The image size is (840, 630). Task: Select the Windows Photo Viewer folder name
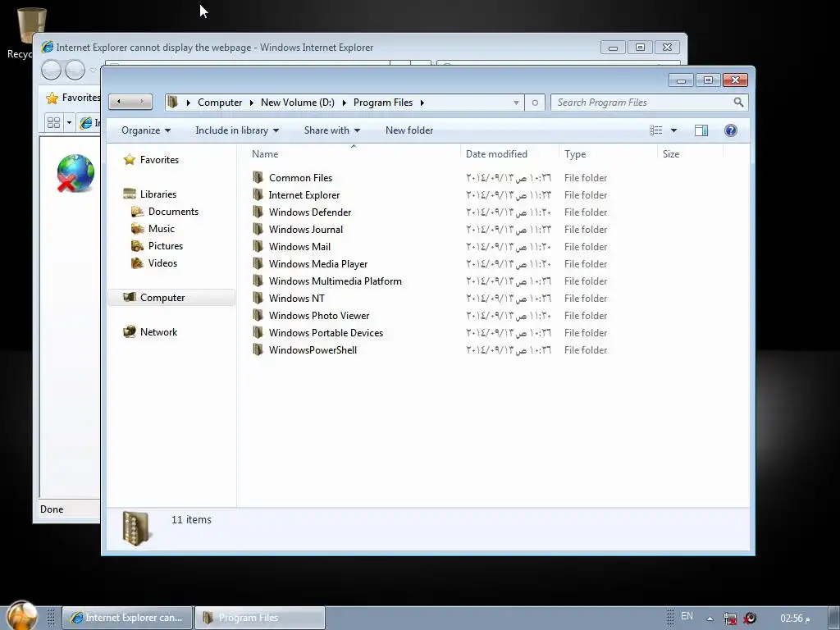(x=319, y=316)
